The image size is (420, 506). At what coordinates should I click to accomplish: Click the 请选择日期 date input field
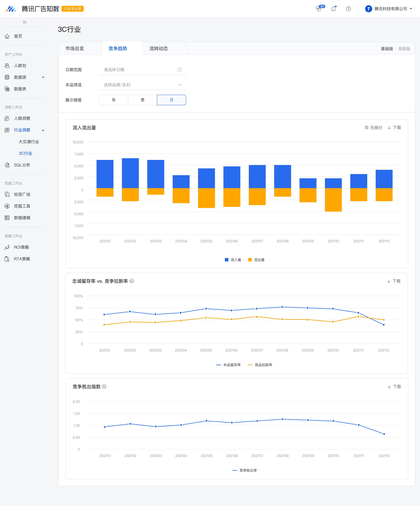click(143, 70)
